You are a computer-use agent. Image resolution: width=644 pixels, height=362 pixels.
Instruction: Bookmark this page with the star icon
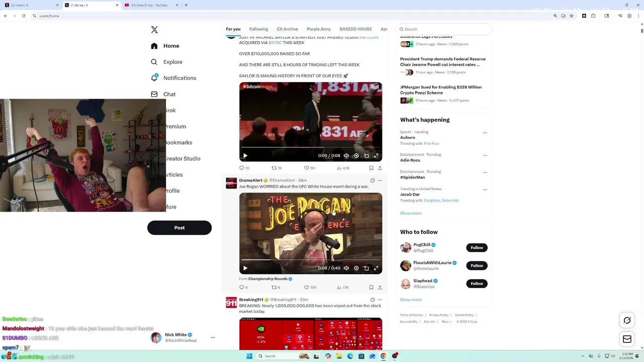click(572, 16)
